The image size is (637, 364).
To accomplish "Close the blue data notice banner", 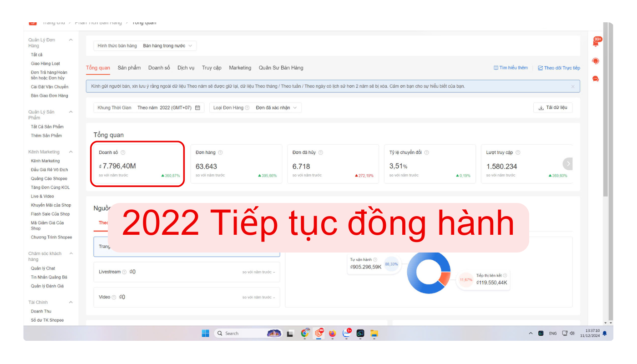I will click(x=573, y=86).
